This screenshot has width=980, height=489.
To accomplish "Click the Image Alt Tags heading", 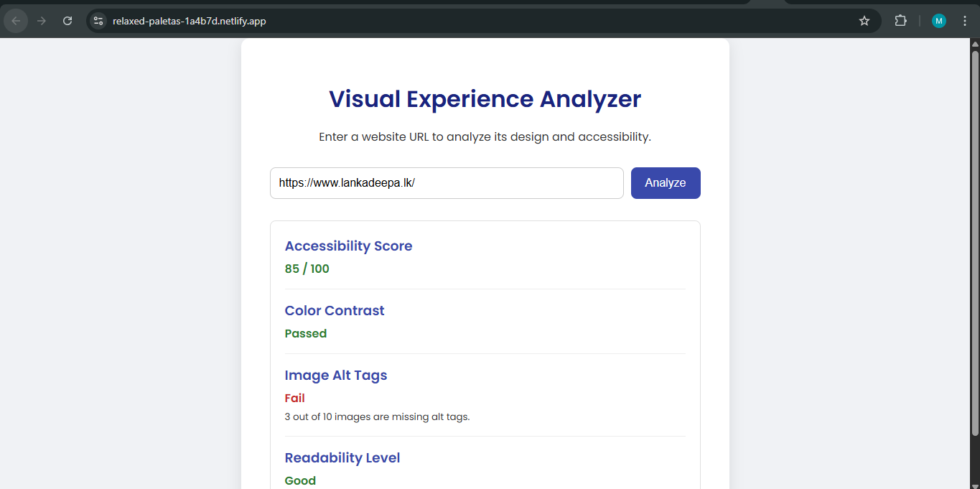I will (336, 375).
